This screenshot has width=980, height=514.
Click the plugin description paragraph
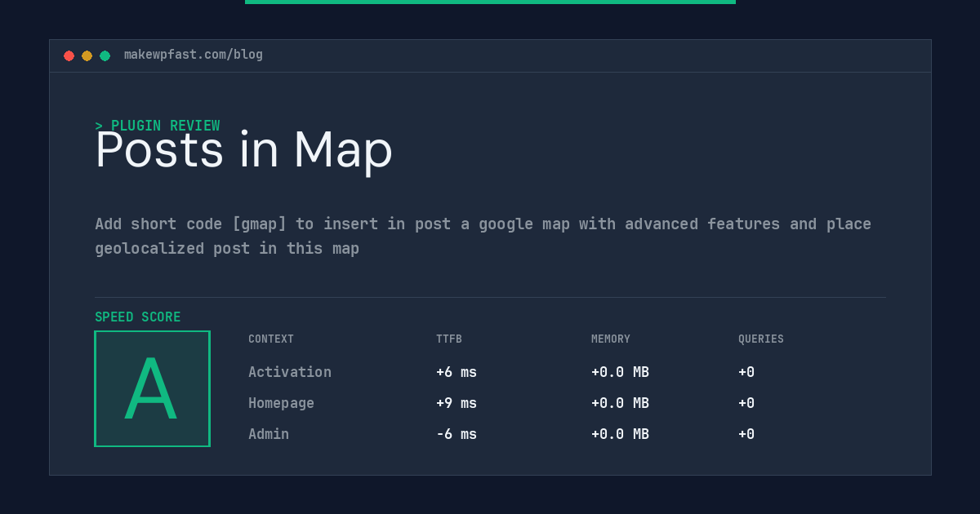pos(483,236)
